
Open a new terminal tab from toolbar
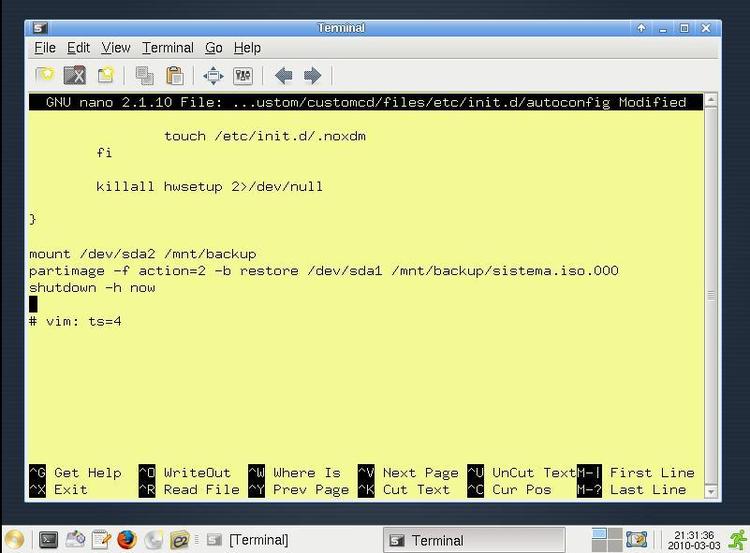(44, 76)
